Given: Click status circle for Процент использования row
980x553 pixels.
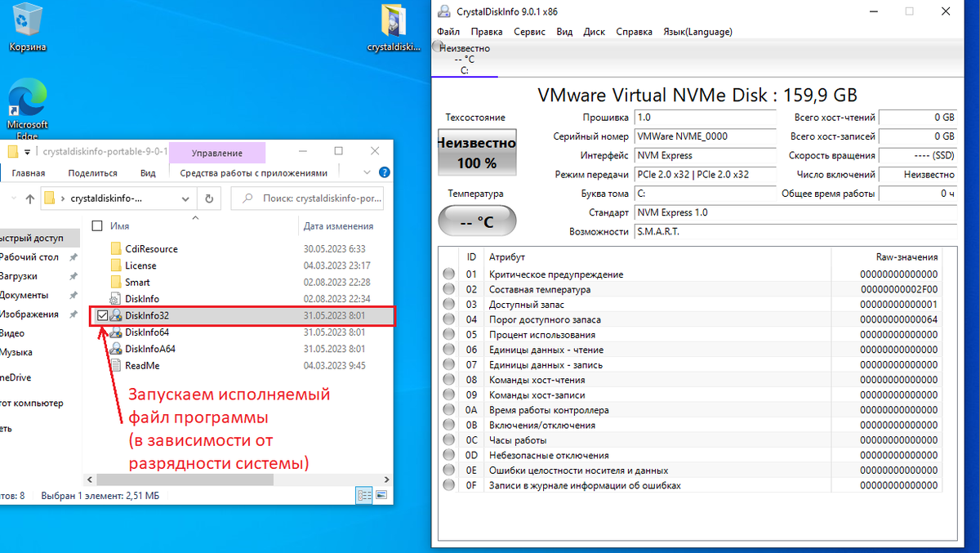Looking at the screenshot, I should 448,335.
